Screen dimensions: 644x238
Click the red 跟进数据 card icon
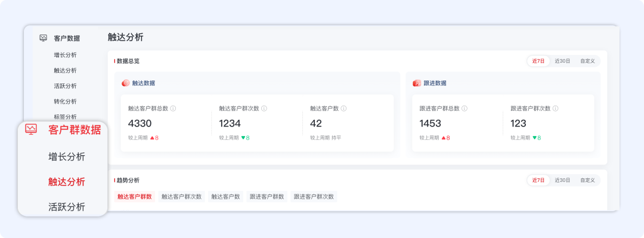tap(417, 83)
